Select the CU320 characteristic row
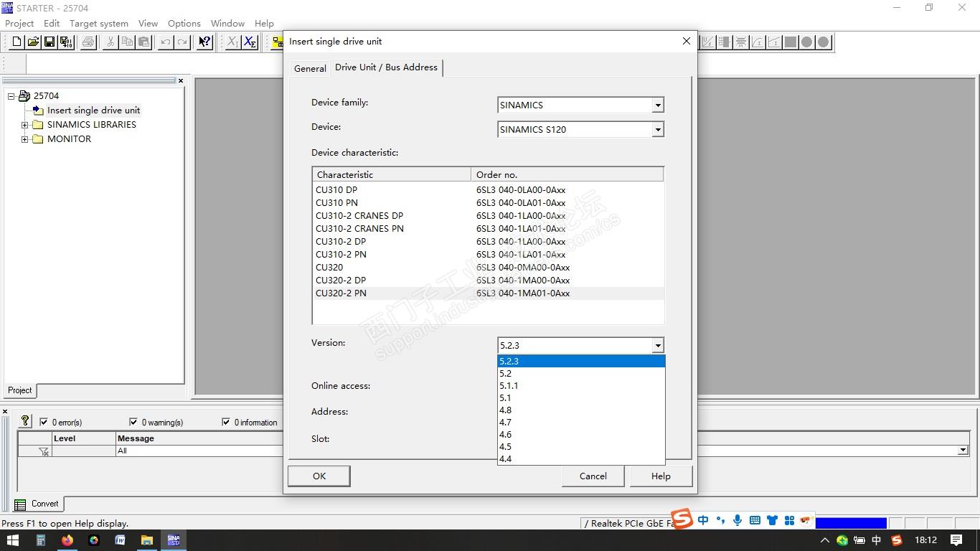 pyautogui.click(x=488, y=268)
